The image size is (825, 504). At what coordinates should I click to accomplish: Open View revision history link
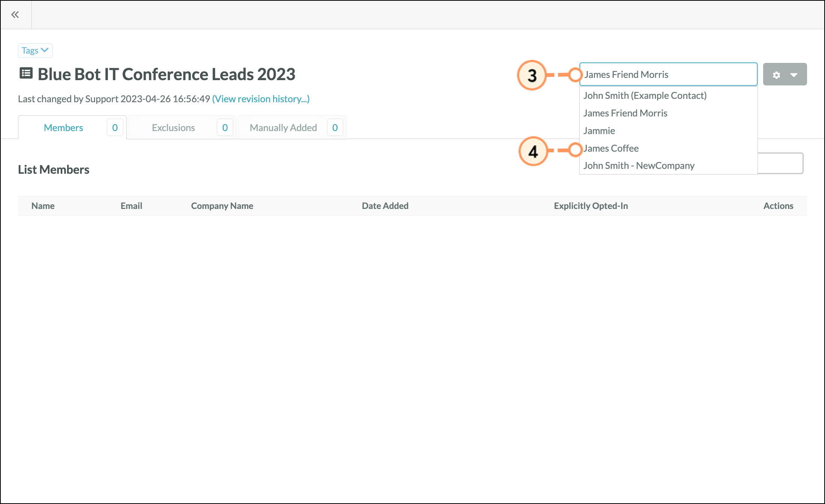coord(261,99)
